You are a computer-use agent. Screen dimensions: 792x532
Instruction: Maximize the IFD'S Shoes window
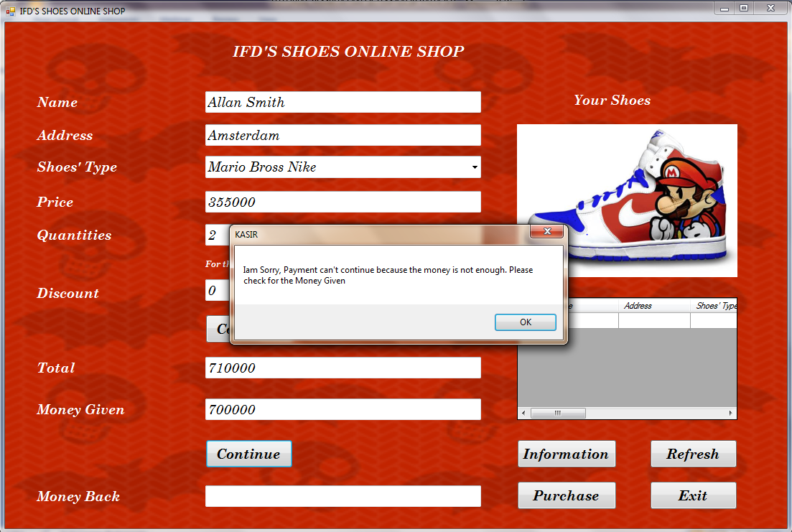743,9
